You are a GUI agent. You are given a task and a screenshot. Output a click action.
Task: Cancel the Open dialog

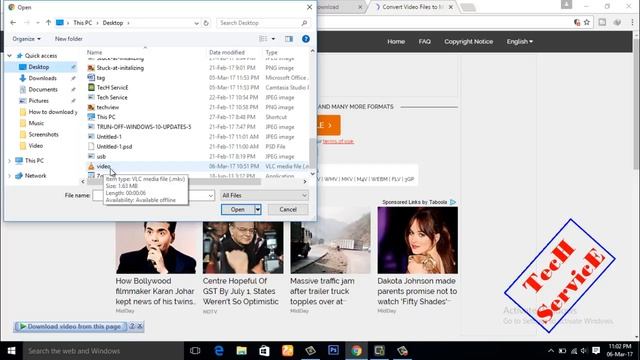[288, 209]
